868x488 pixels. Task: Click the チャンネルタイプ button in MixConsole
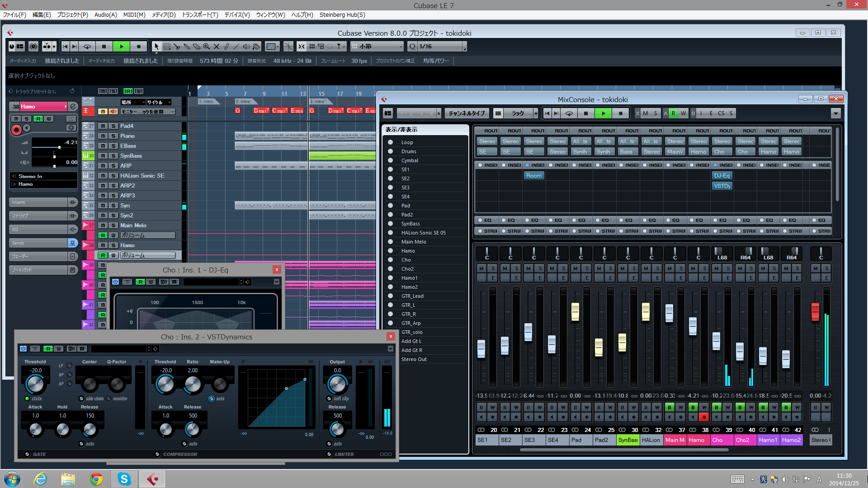pos(467,113)
